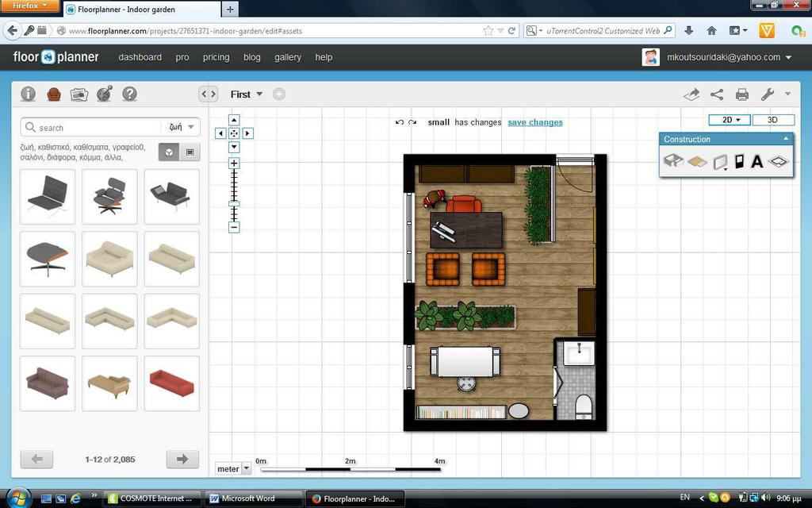The image size is (812, 508).
Task: Open the pro menu item
Action: [182, 57]
